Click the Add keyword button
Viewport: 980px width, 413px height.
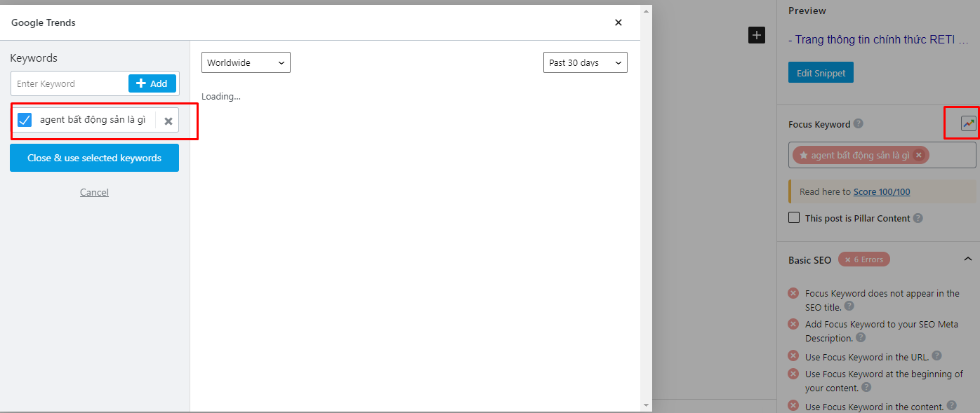click(x=152, y=83)
